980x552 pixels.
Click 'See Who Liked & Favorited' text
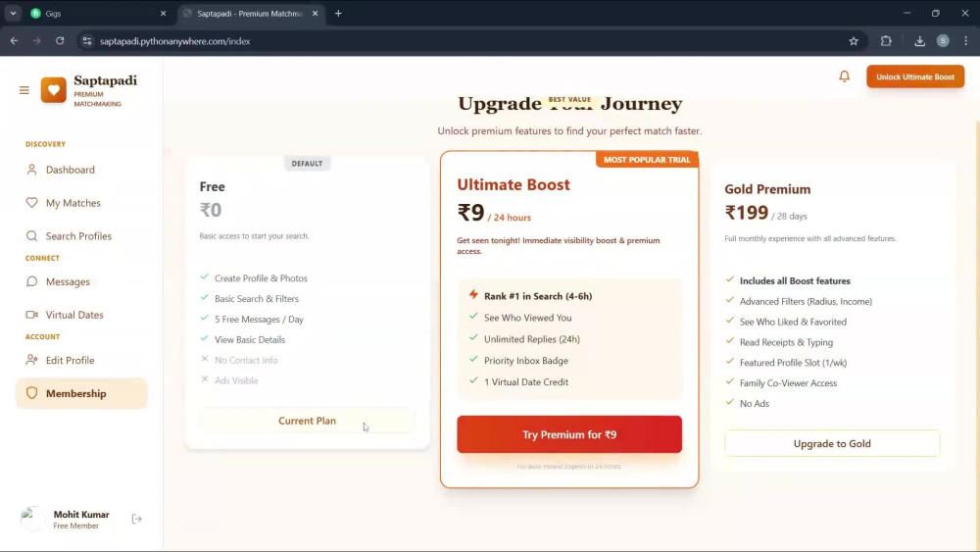click(x=793, y=322)
